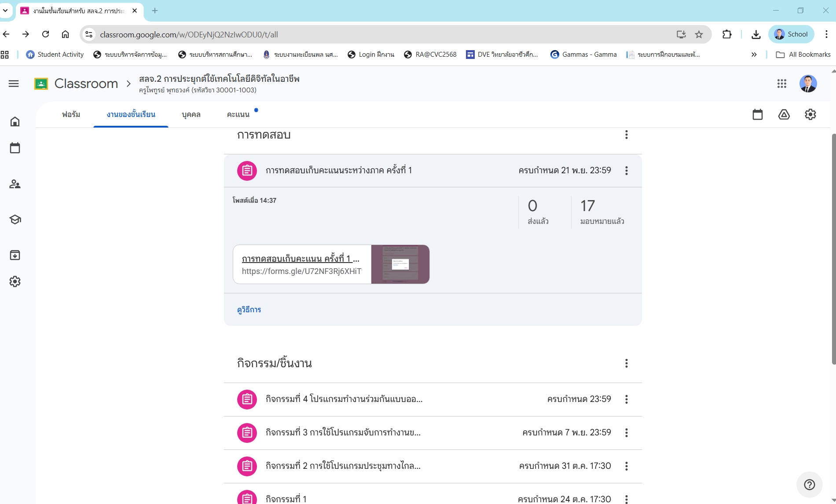View 17 มอบหมายแล้ว count
This screenshot has width=836, height=504.
pos(602,212)
